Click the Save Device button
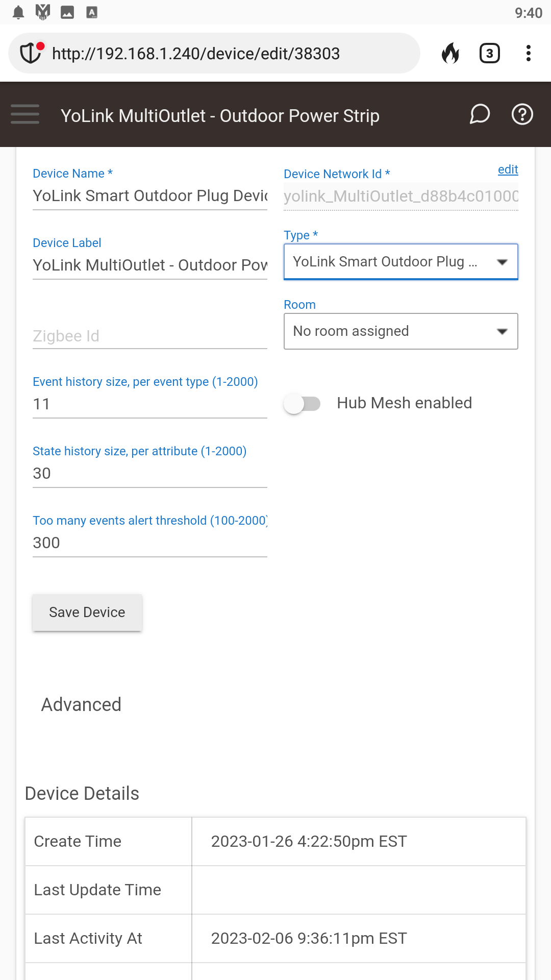The height and width of the screenshot is (980, 551). (x=87, y=612)
